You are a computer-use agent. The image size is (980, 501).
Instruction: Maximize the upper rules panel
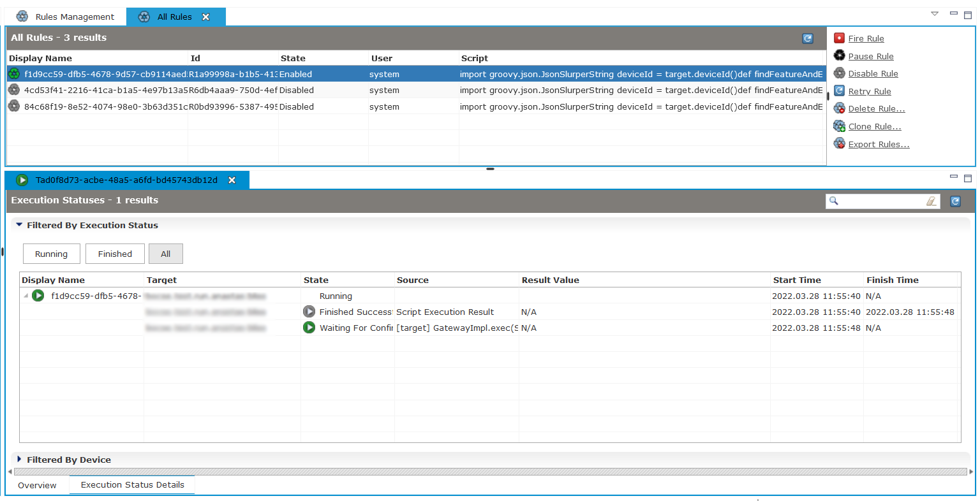click(x=968, y=14)
